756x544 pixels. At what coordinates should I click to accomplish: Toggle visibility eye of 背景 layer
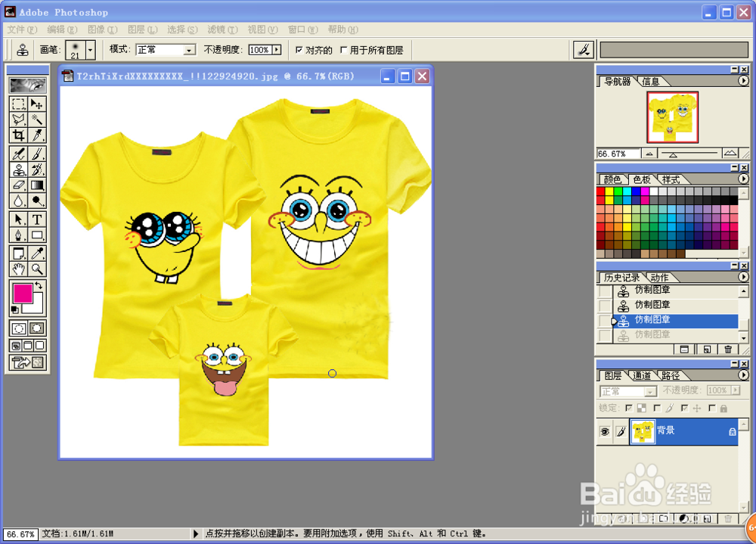pyautogui.click(x=605, y=431)
